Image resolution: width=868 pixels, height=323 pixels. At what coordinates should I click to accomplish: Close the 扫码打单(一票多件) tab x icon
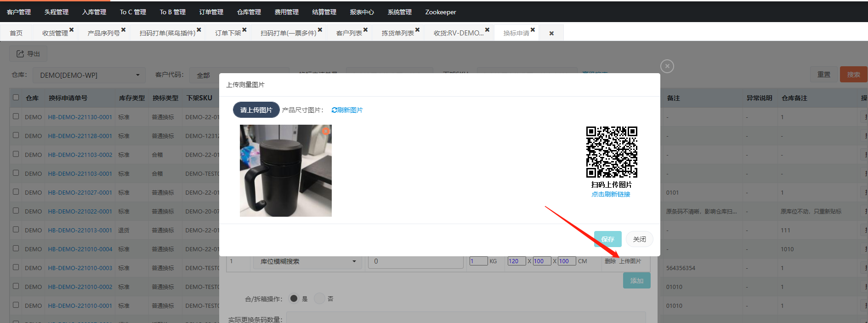click(x=320, y=29)
